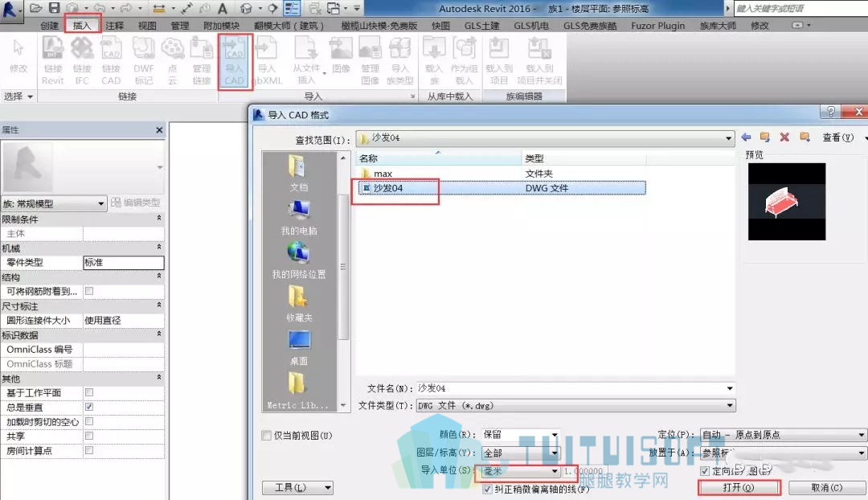
Task: Go back using the blue arrow icon
Action: 746,137
